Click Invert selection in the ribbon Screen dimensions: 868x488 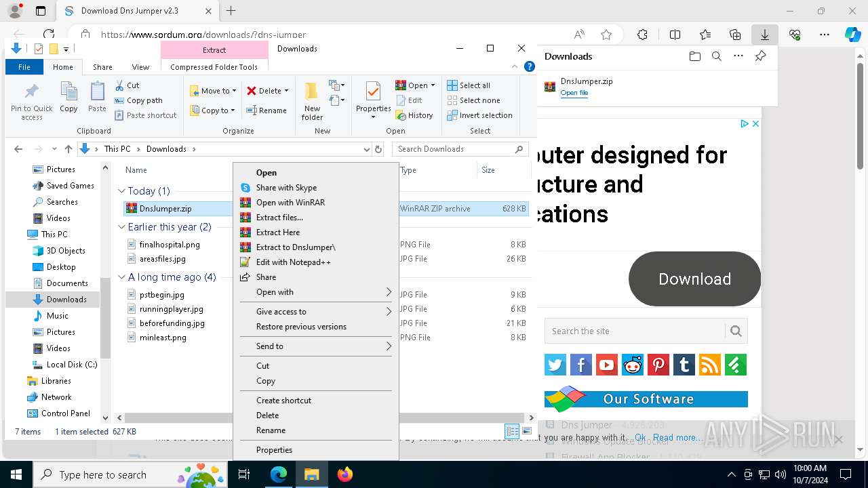pyautogui.click(x=479, y=115)
